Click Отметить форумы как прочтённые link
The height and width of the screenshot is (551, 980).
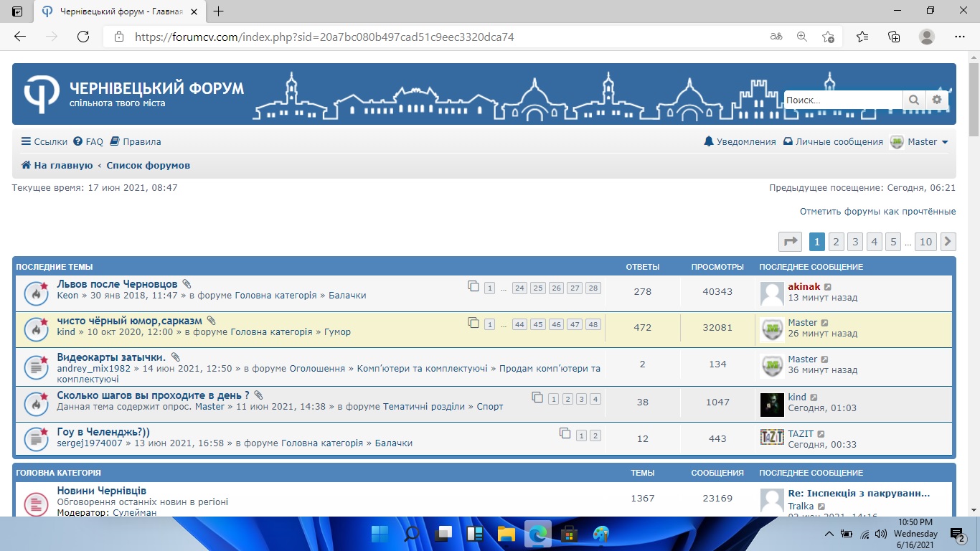pyautogui.click(x=877, y=212)
